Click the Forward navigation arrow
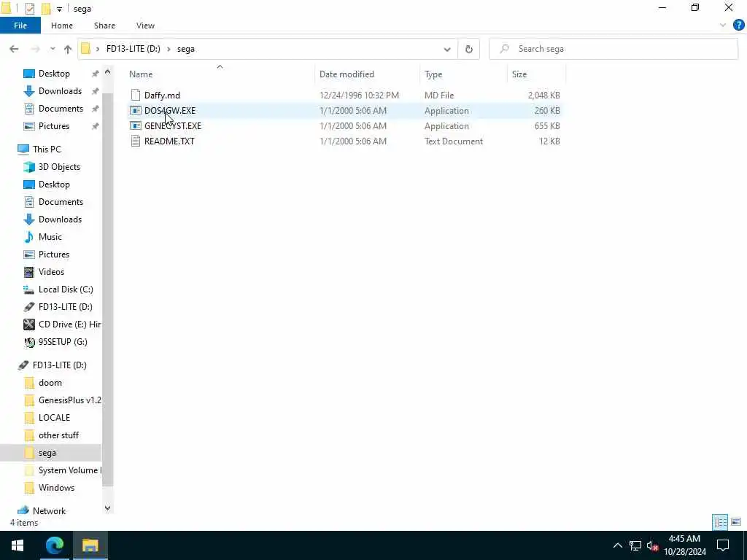The image size is (747, 560). pyautogui.click(x=35, y=49)
